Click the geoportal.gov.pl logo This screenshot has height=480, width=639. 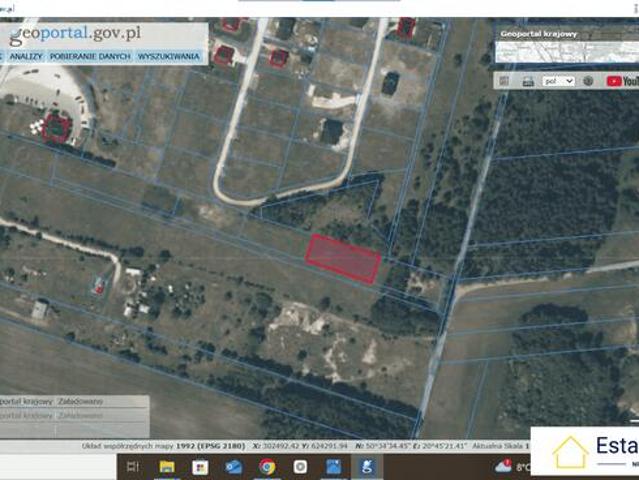pos(75,34)
